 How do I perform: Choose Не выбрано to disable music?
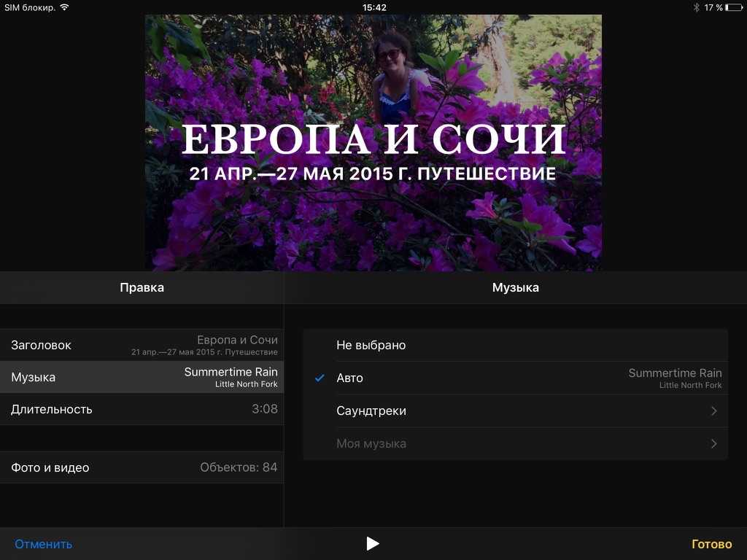[371, 345]
